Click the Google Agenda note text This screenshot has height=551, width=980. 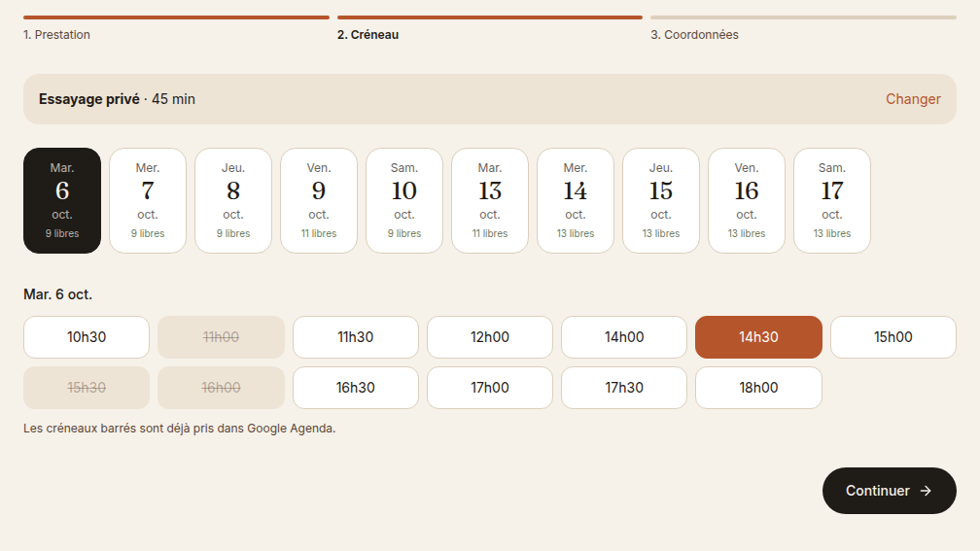179,429
